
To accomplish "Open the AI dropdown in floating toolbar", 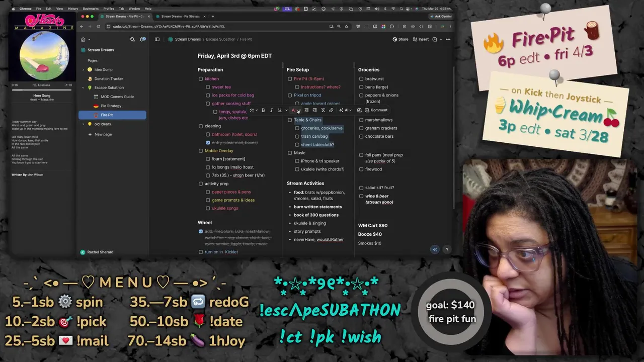I will point(345,110).
